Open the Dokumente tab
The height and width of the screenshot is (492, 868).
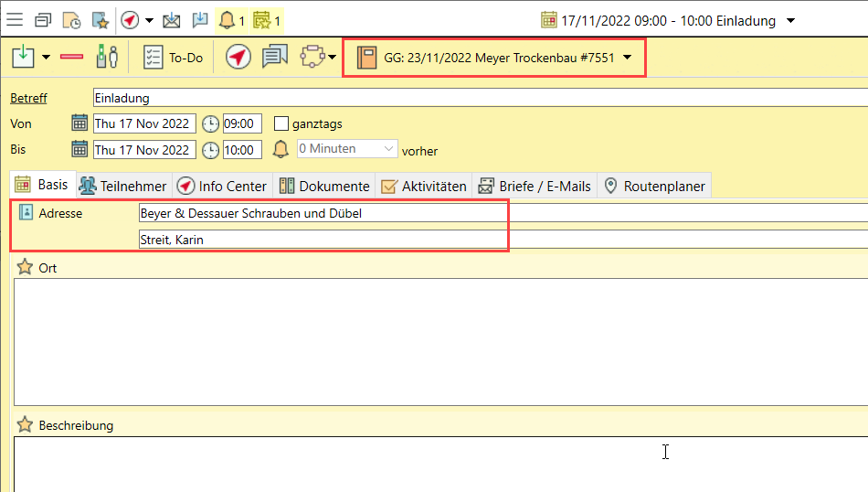324,186
